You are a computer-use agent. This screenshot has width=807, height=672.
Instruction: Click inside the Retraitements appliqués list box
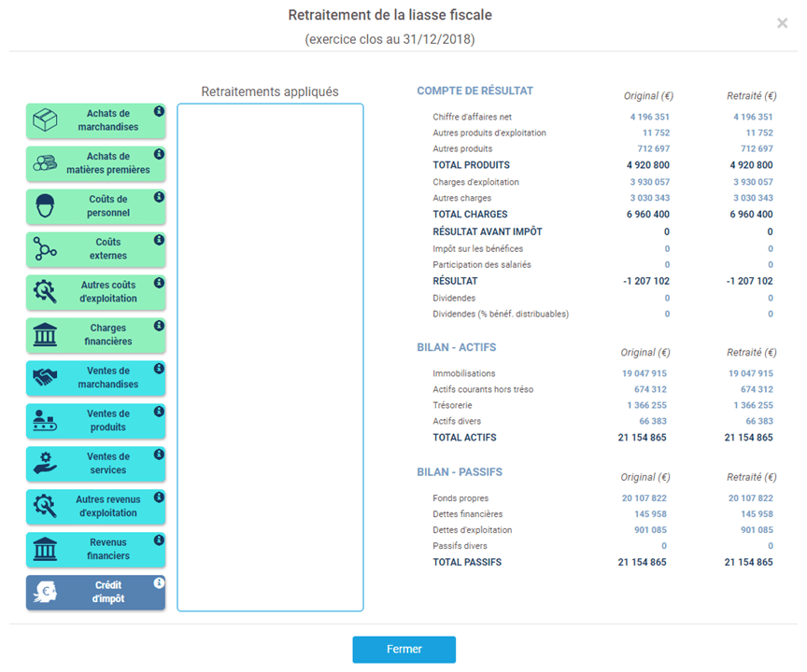270,357
